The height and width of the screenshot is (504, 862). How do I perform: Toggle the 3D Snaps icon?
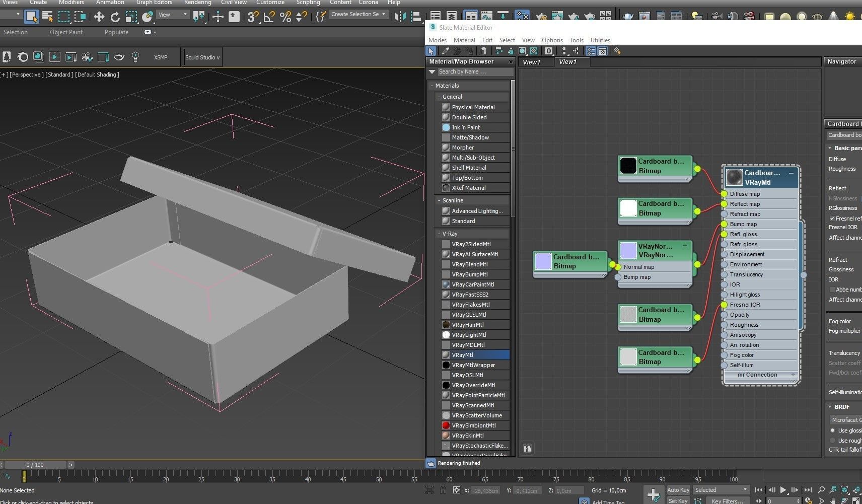pos(253,17)
